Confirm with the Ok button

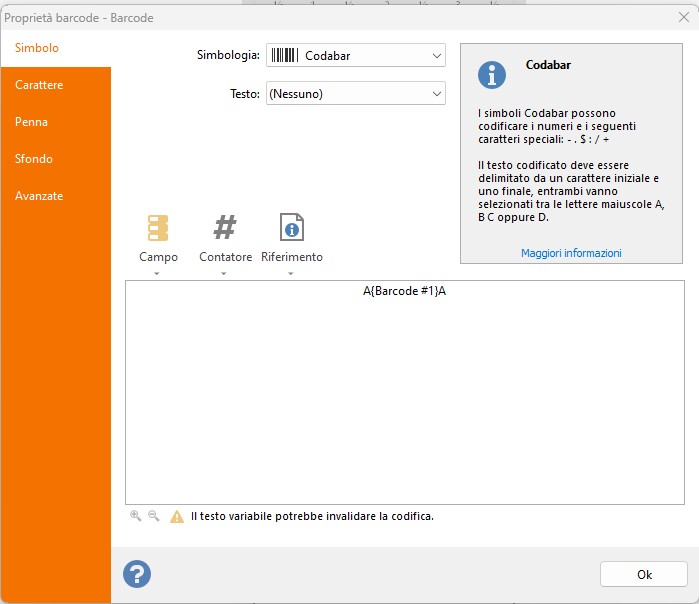tap(644, 574)
